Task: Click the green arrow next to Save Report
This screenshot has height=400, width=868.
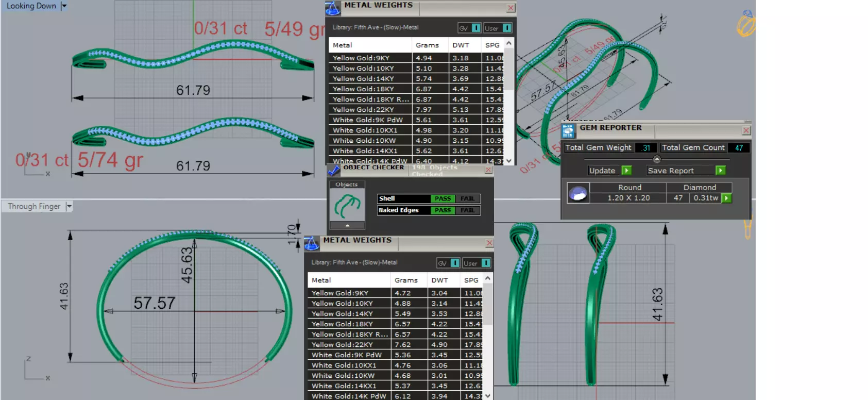Action: (x=721, y=171)
